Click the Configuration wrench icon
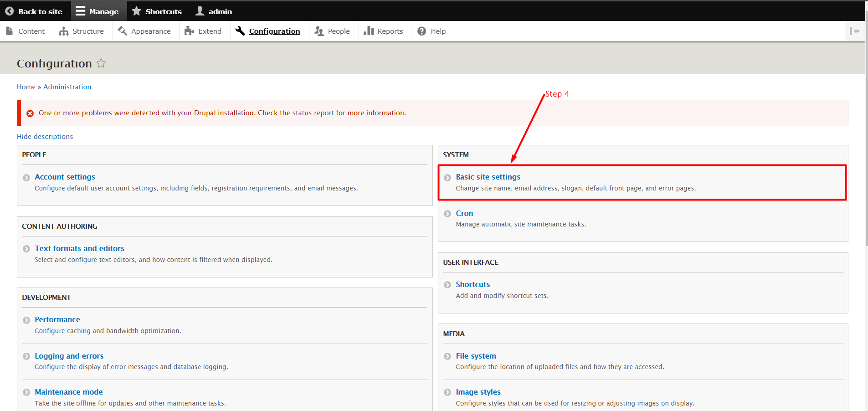The height and width of the screenshot is (411, 868). (x=240, y=31)
